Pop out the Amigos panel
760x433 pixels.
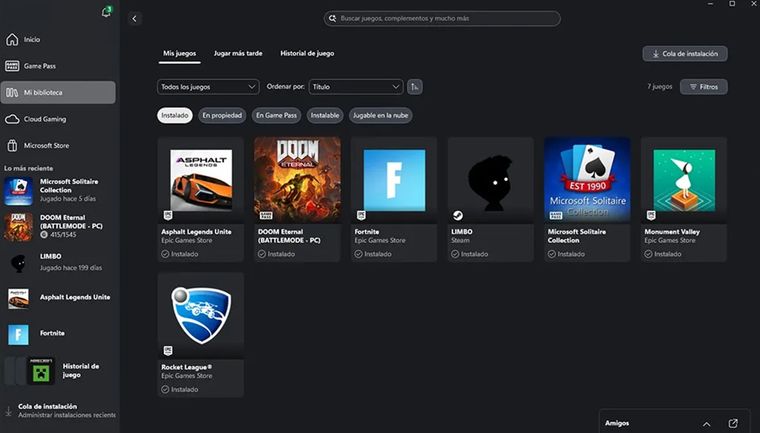point(733,423)
